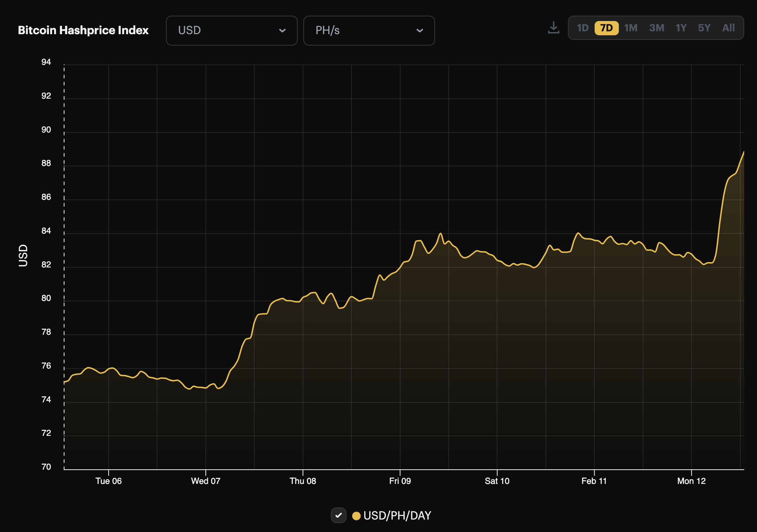The height and width of the screenshot is (532, 757).
Task: Click the highlighted 7D range button
Action: (606, 28)
